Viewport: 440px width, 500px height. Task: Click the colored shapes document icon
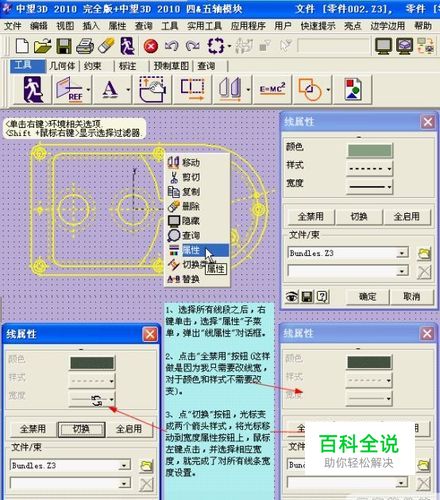[353, 89]
